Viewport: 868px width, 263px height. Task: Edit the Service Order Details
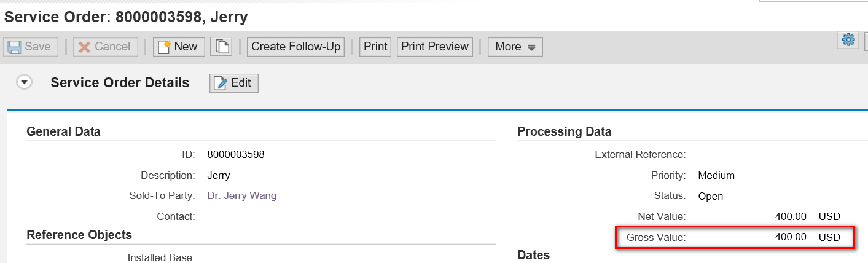coord(234,83)
